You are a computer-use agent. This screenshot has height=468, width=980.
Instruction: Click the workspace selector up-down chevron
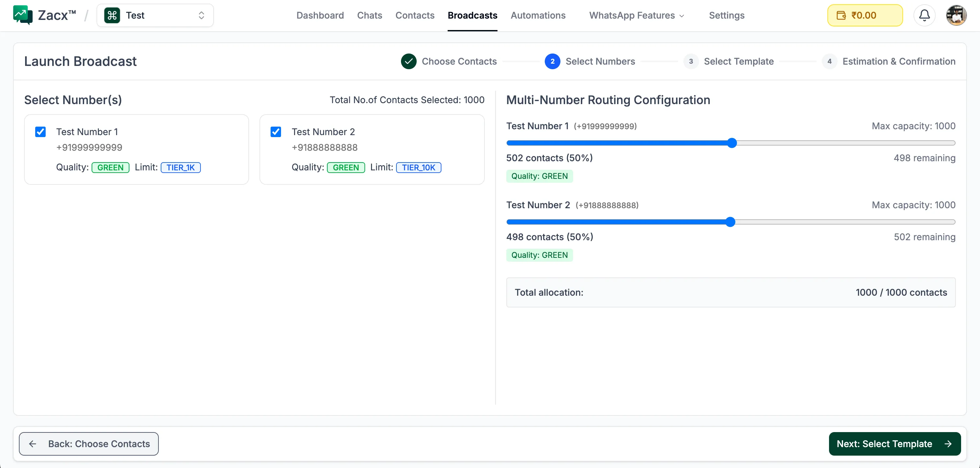pyautogui.click(x=201, y=15)
